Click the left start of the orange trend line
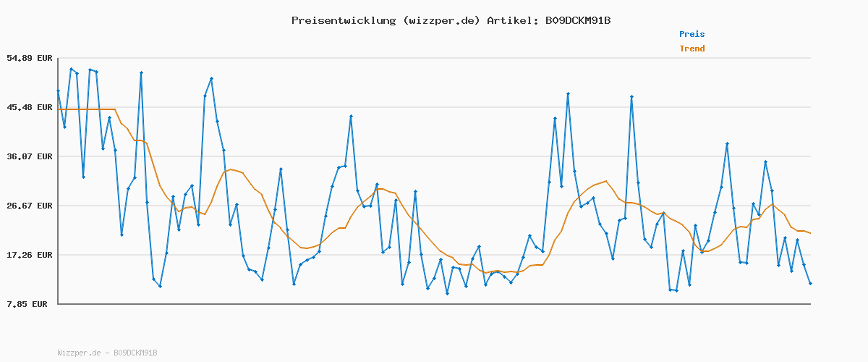Screen dimensions: 868x362 [x=59, y=109]
